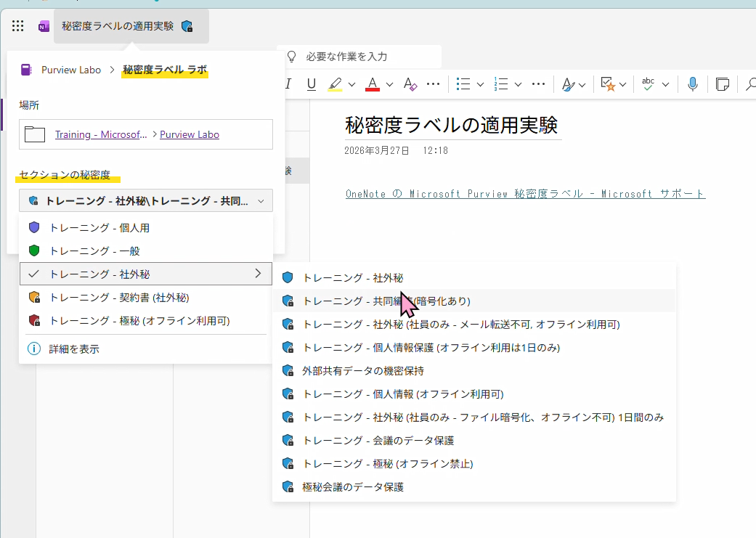
Task: Click the OneNote app icon
Action: click(x=44, y=26)
